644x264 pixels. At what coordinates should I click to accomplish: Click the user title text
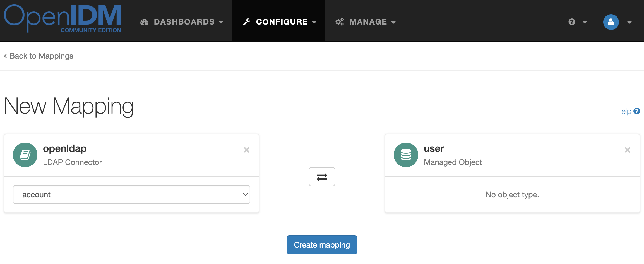(434, 148)
